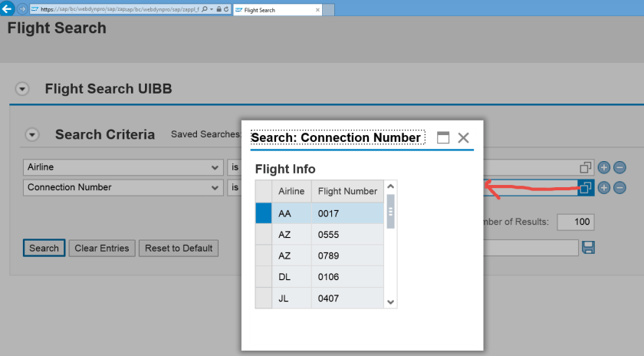Select the AZ 0555 row selector cell
Viewport: 644px width, 356px height.
tap(263, 234)
